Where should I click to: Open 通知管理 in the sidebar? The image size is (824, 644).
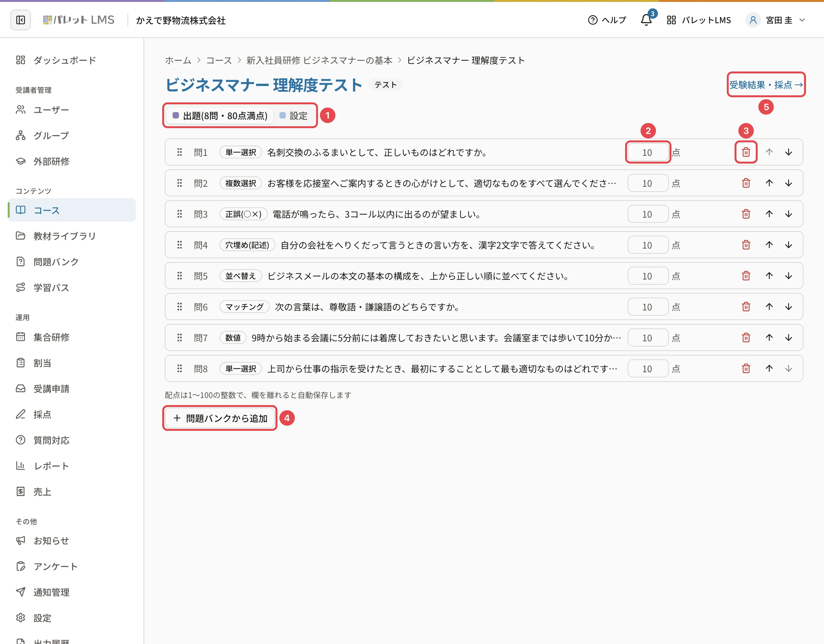(x=72, y=592)
